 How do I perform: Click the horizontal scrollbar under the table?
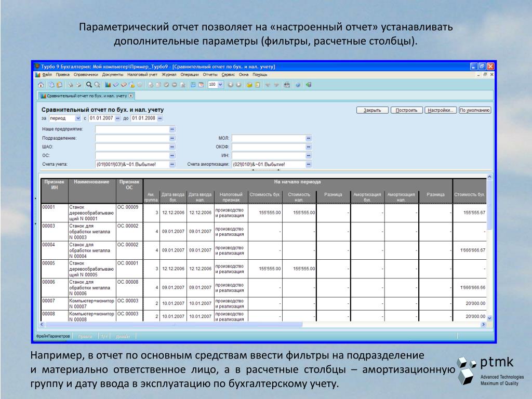(263, 325)
